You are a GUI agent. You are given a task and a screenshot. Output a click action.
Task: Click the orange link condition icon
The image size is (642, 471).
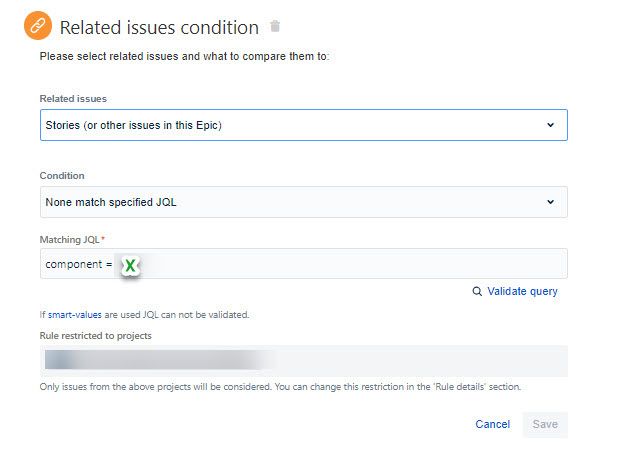coord(38,27)
